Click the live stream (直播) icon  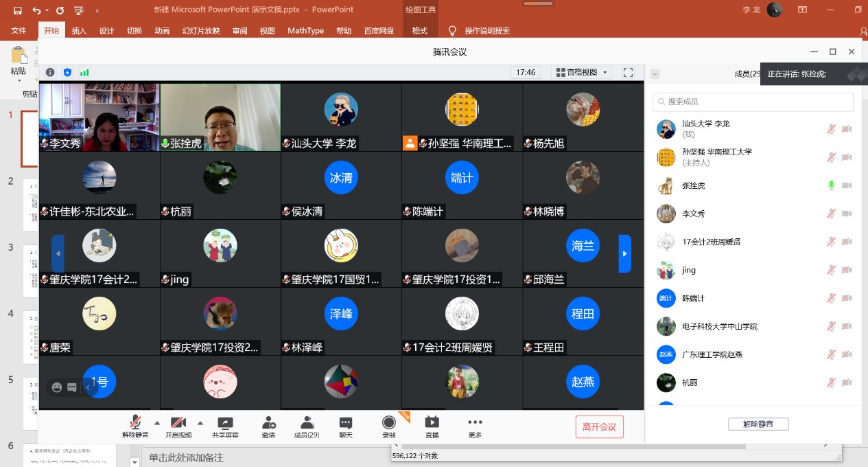432,423
